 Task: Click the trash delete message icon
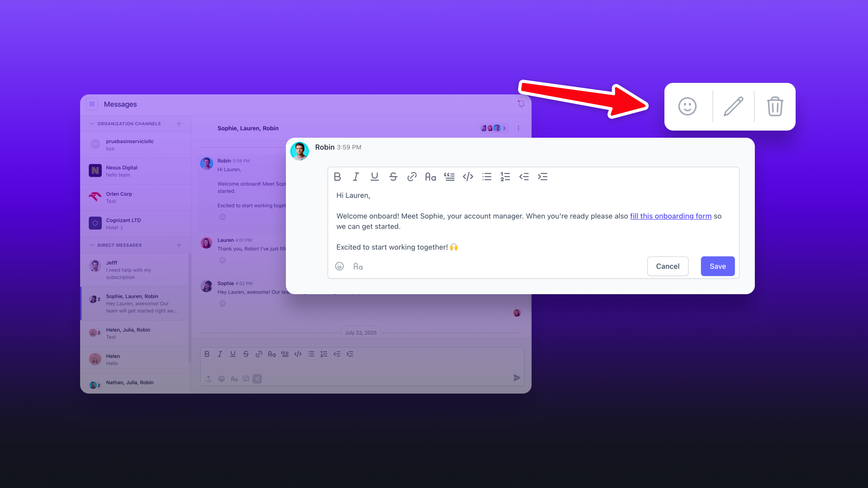(x=775, y=107)
